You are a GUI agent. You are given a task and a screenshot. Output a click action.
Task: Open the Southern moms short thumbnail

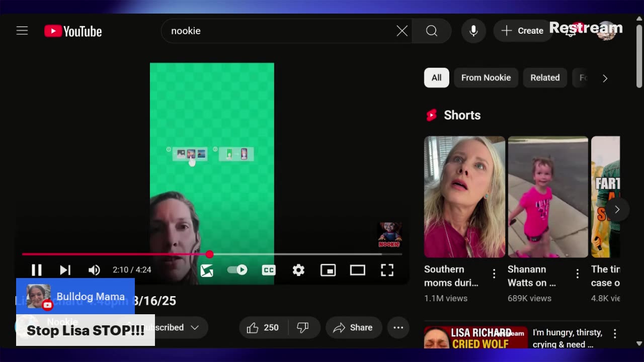(x=464, y=197)
